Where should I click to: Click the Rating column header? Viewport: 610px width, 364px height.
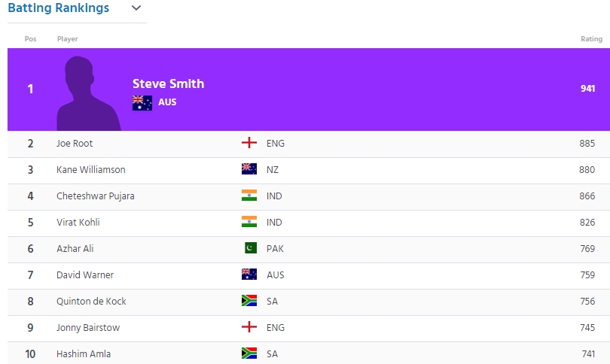591,39
